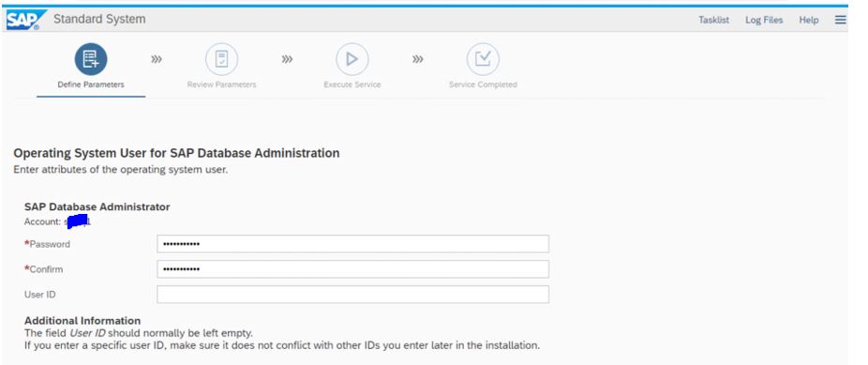Open the hamburger menu icon

click(x=840, y=20)
